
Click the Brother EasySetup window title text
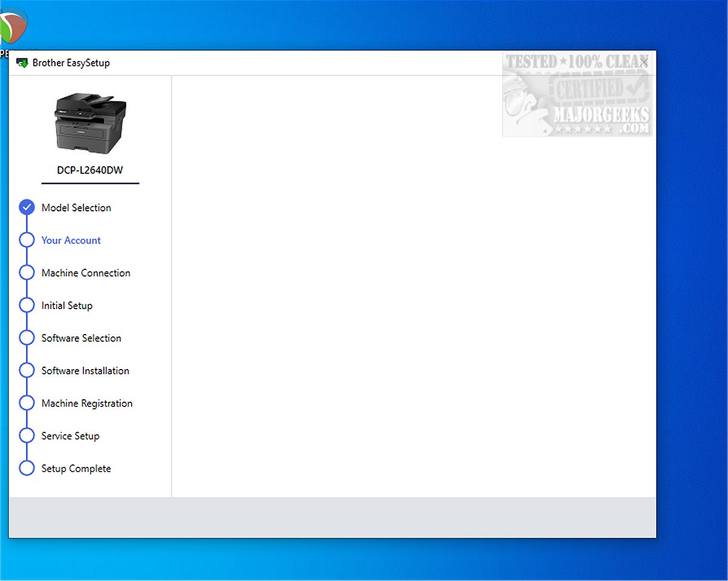coord(71,63)
